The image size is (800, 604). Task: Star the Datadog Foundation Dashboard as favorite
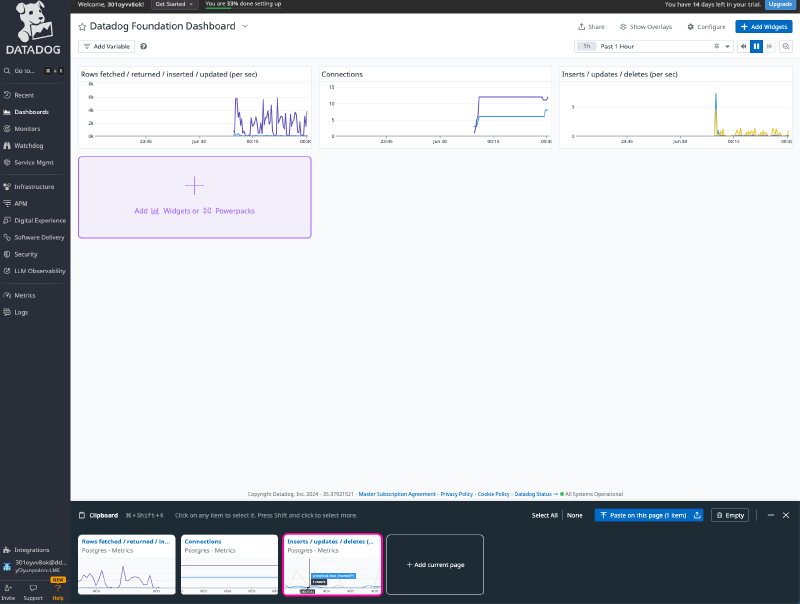point(82,26)
